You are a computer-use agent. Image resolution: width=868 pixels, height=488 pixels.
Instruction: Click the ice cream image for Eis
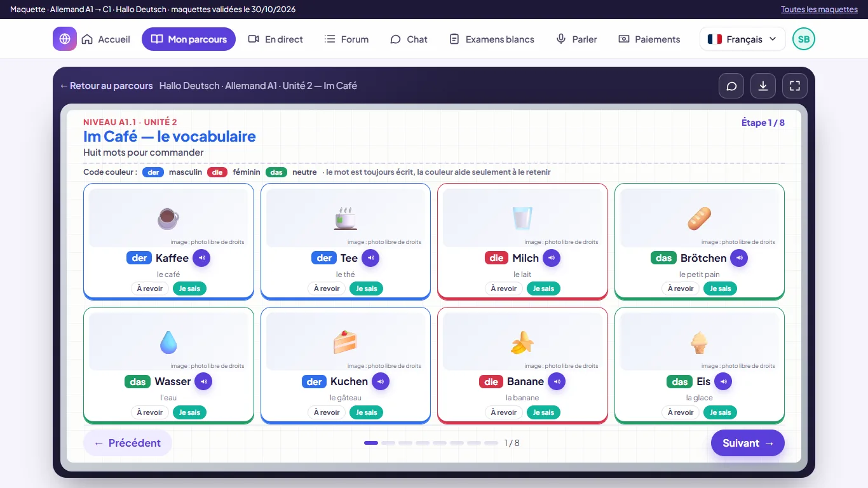(699, 342)
